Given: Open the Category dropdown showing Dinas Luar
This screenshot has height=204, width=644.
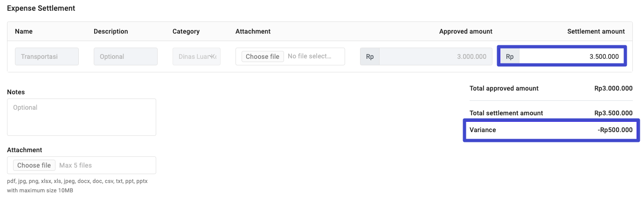Looking at the screenshot, I should [x=196, y=56].
